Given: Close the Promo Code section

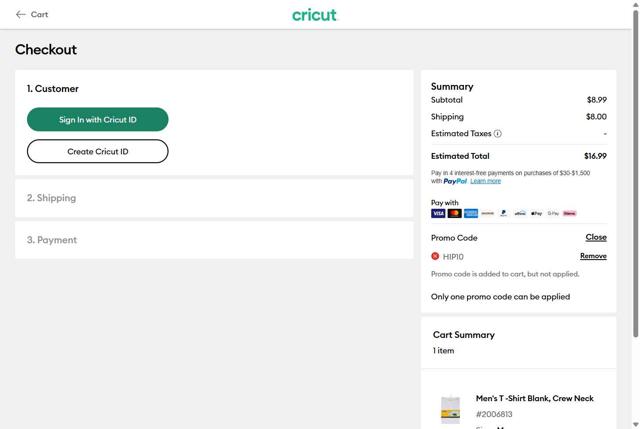Looking at the screenshot, I should point(596,238).
